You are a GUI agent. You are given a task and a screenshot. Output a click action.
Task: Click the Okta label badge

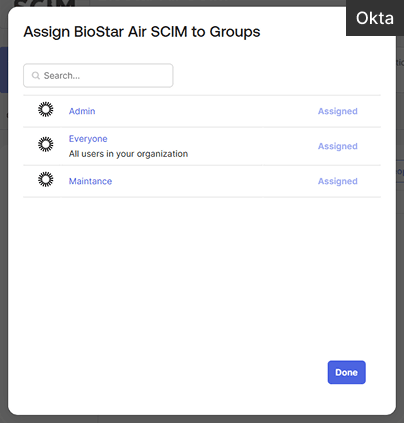coord(375,18)
